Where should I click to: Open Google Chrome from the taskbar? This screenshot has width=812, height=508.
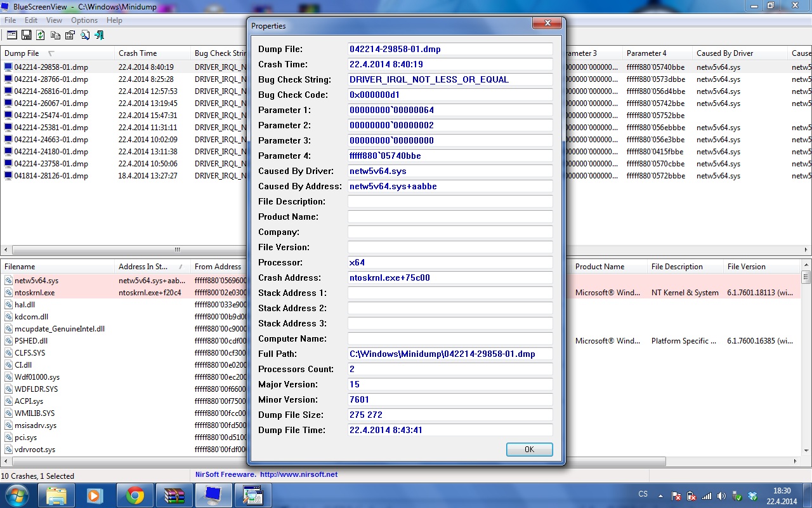click(134, 495)
